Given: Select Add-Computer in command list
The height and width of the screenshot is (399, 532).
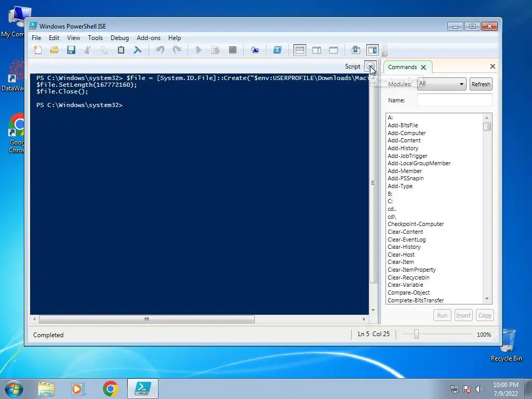Looking at the screenshot, I should point(406,133).
